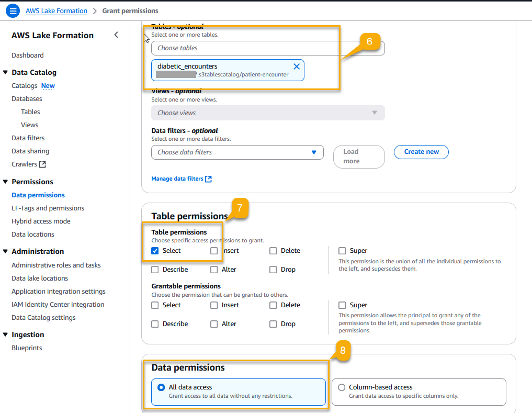The height and width of the screenshot is (413, 532).
Task: Open the AWS Lake Formation breadcrumb link
Action: [56, 10]
